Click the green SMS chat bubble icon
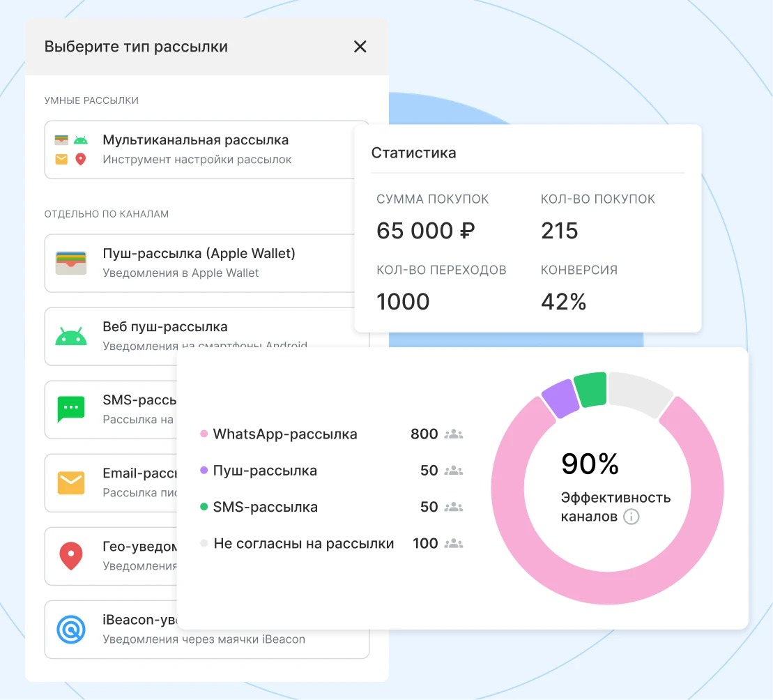The image size is (773, 700). pyautogui.click(x=71, y=409)
